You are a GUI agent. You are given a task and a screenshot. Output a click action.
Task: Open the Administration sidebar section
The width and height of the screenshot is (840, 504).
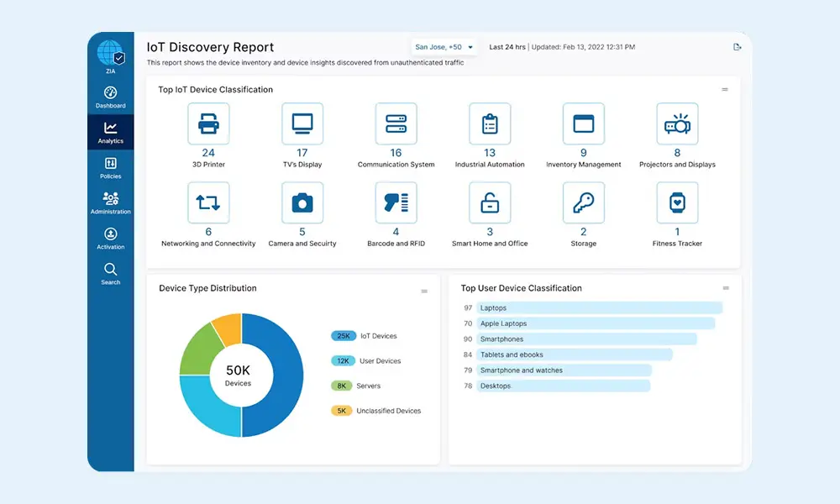(x=110, y=203)
